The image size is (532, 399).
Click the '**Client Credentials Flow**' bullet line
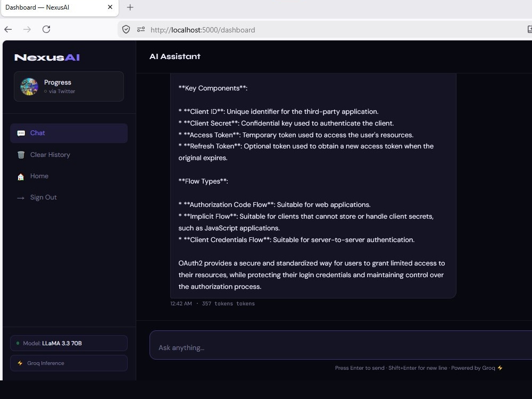296,240
